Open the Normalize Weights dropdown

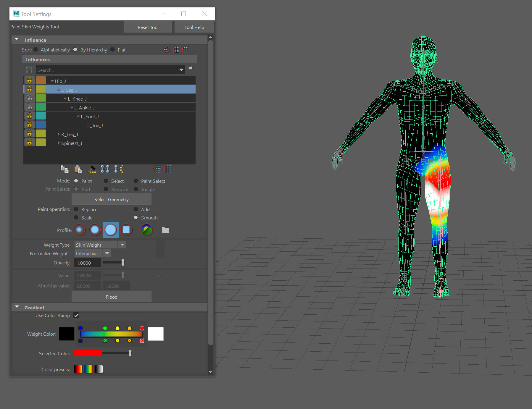[107, 253]
